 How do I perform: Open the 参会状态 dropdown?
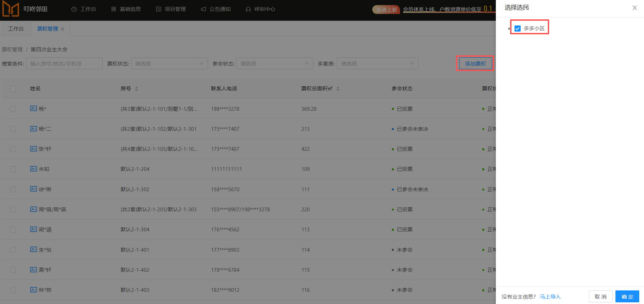pyautogui.click(x=275, y=64)
